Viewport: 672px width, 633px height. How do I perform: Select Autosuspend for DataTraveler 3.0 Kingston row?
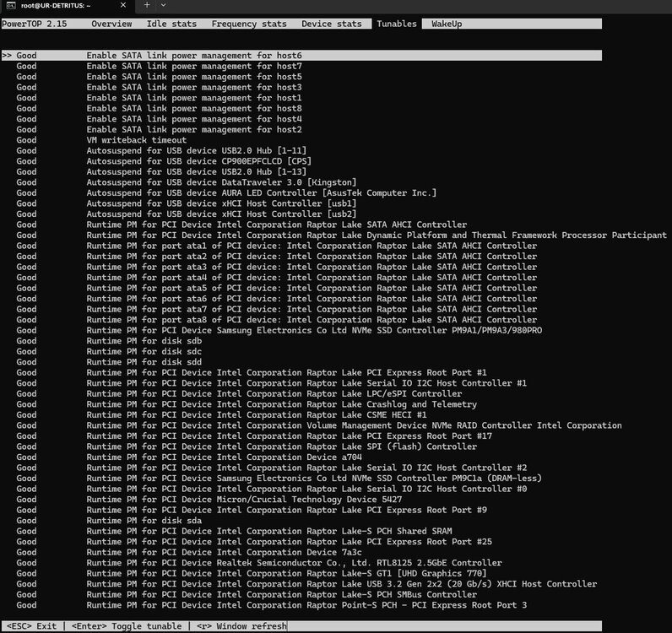(187, 182)
